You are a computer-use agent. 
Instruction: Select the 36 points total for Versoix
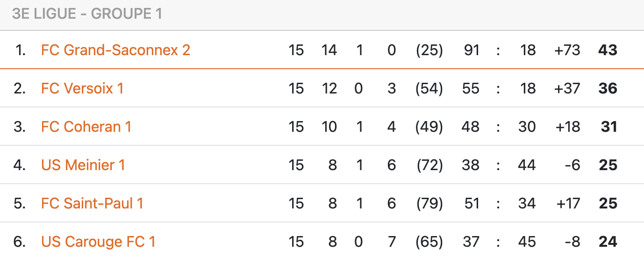pyautogui.click(x=608, y=88)
